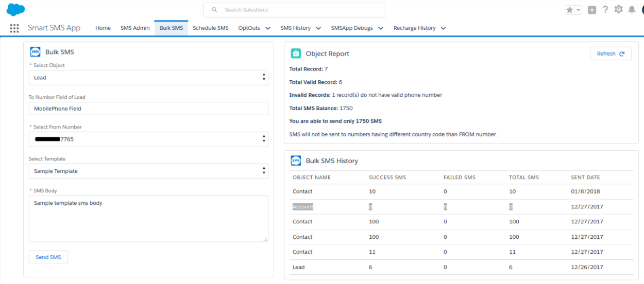The height and width of the screenshot is (284, 644).
Task: Open the App Launcher grid icon
Action: point(14,28)
